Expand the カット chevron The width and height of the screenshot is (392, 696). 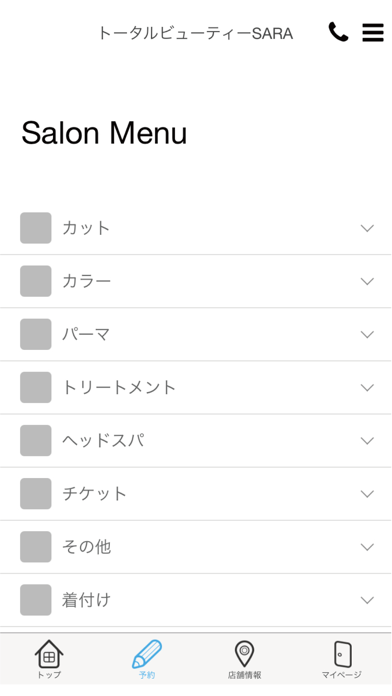(x=367, y=228)
